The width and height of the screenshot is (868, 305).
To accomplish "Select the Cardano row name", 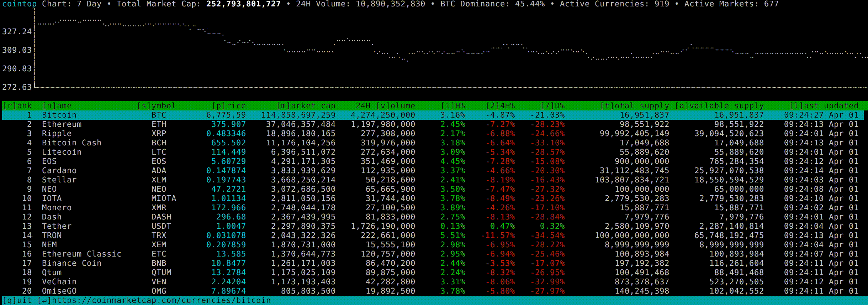I will (59, 171).
